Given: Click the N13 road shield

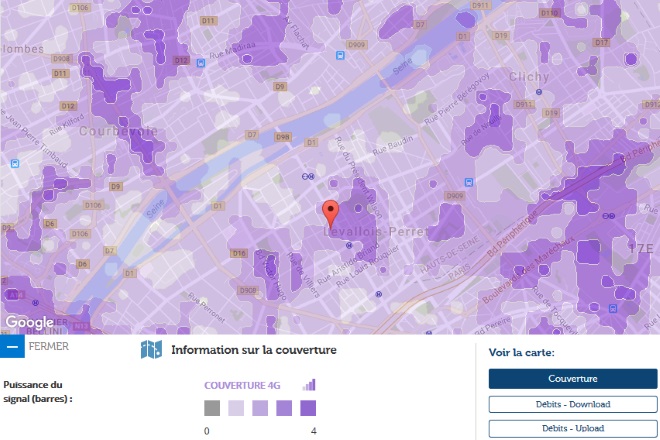Looking at the screenshot, I should click(81, 326).
